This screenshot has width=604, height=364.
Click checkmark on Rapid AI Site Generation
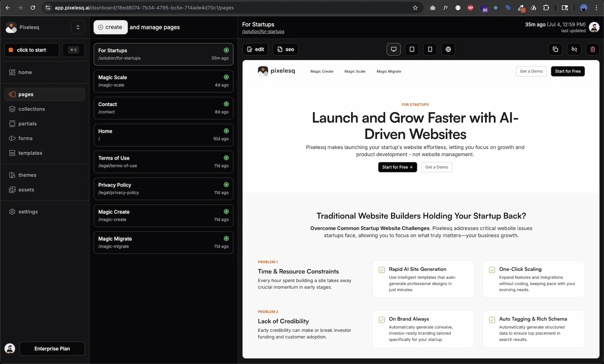coord(382,270)
